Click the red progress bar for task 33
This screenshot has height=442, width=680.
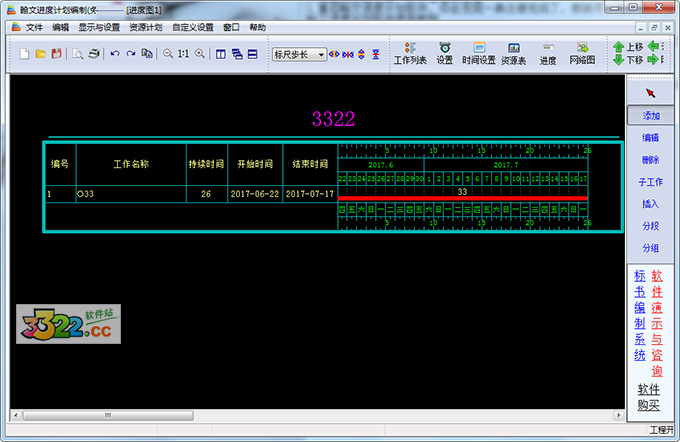(x=464, y=199)
